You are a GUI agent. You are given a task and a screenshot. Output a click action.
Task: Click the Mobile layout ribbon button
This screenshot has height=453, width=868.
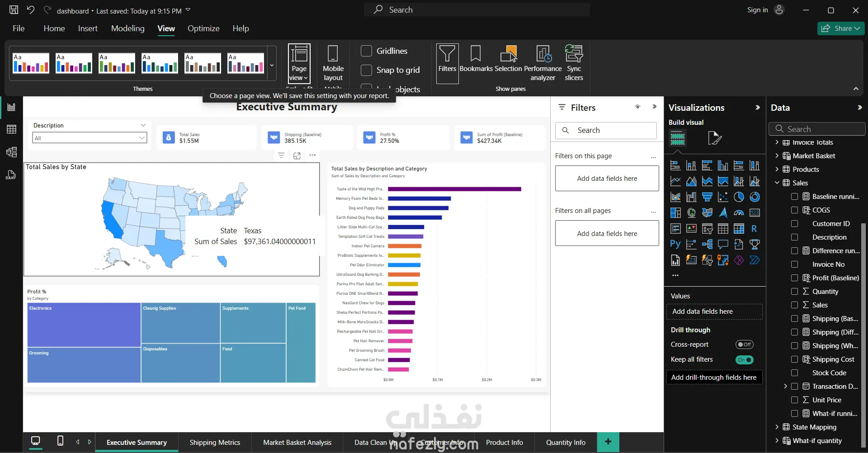pos(333,63)
